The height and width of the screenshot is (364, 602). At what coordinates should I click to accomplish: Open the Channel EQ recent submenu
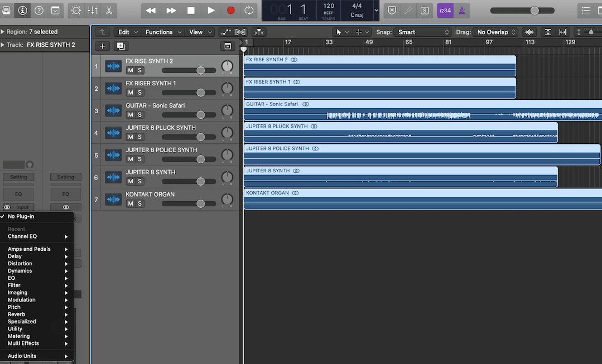pos(37,237)
